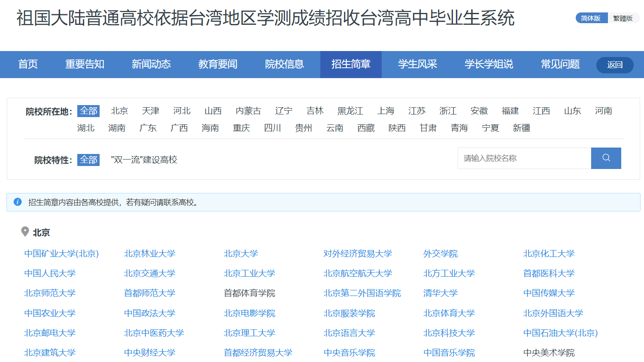Open 中国石油大学(北京) link
This screenshot has height=362, width=644.
pyautogui.click(x=560, y=333)
